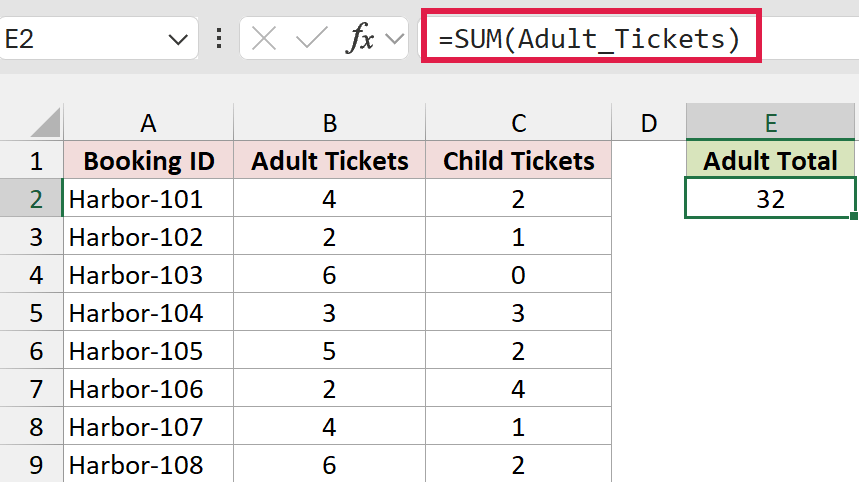The width and height of the screenshot is (859, 482).
Task: Select column D header
Action: click(x=649, y=123)
